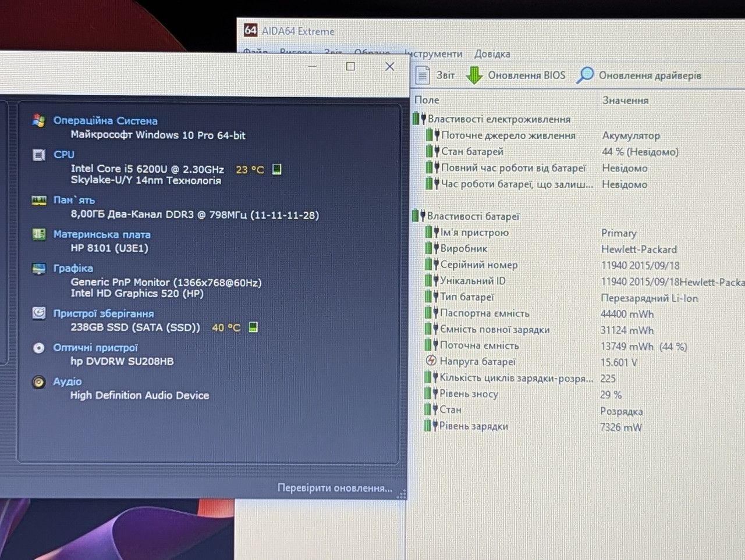Click the lightning icon of Напруга батареї row
This screenshot has height=560, width=745.
[x=431, y=361]
